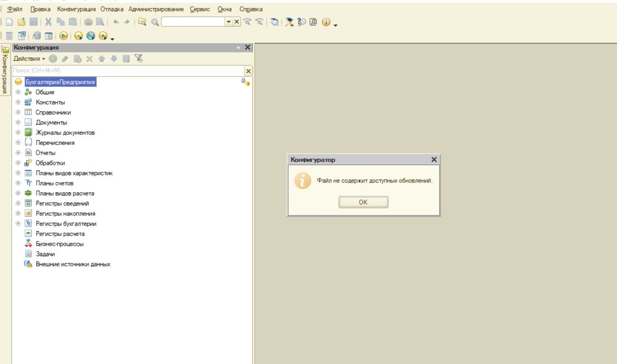Click the Поиск (Ctrl+Alt+M) search field

point(128,71)
